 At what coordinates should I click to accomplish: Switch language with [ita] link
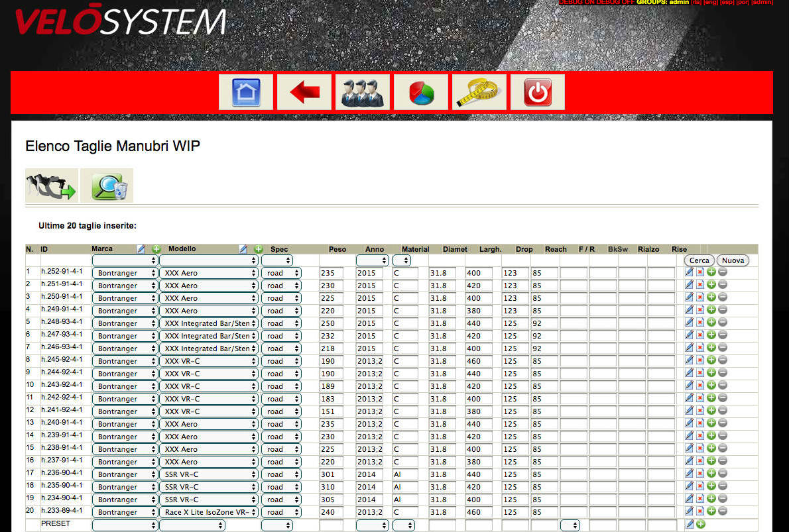pyautogui.click(x=696, y=3)
